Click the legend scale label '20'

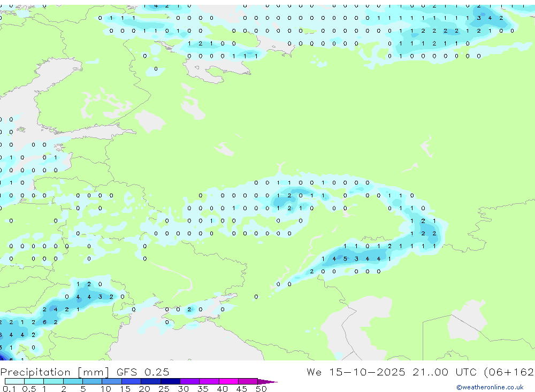[x=144, y=389]
